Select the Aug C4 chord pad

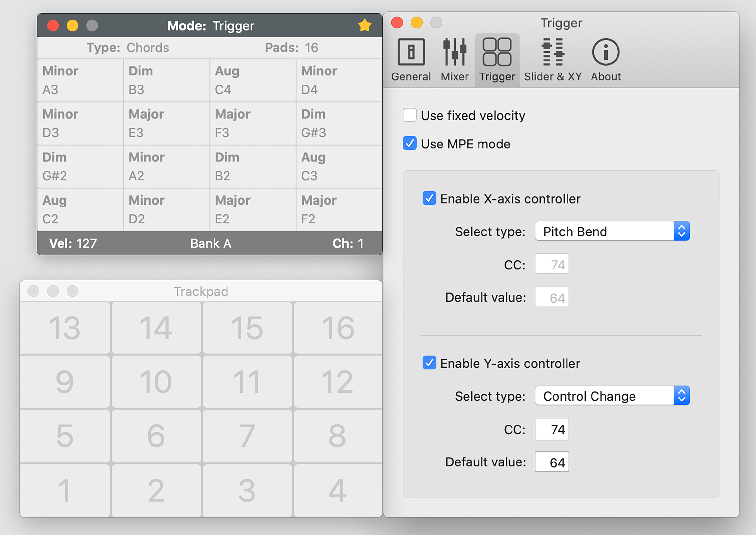(252, 80)
